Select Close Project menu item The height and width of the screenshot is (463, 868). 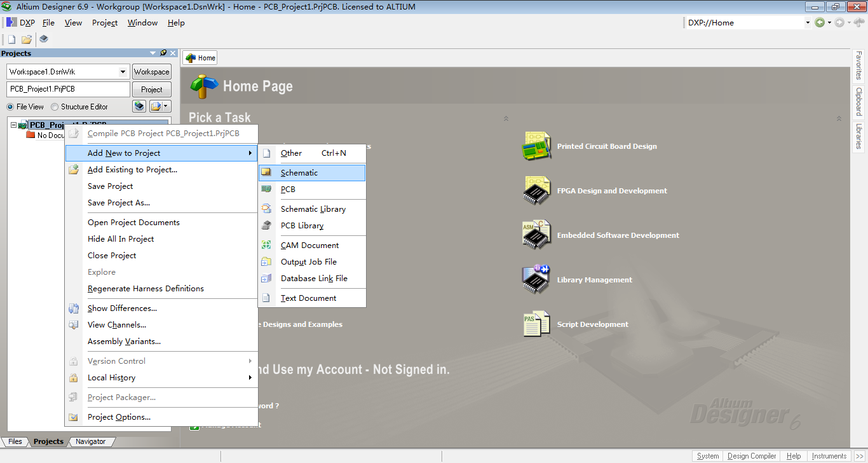pos(161,255)
